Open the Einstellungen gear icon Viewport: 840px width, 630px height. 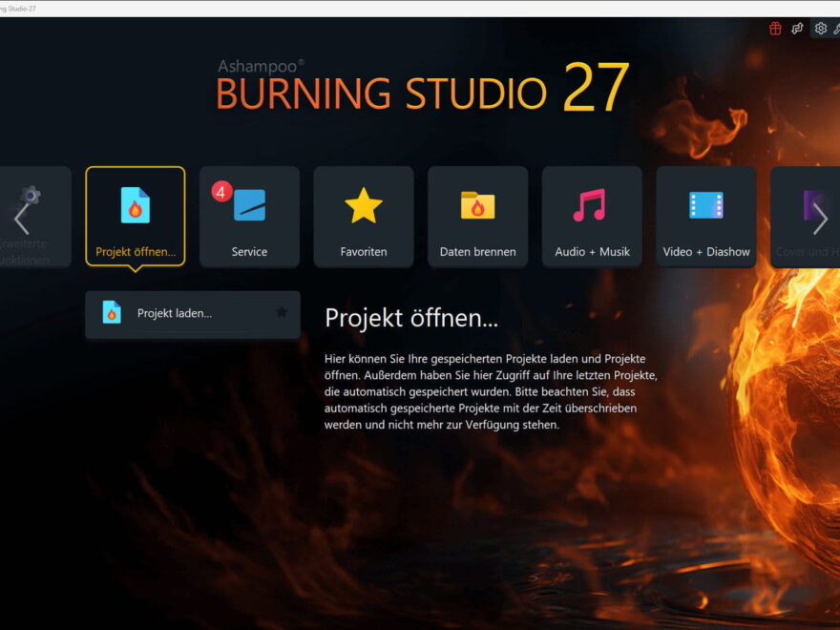coord(820,29)
